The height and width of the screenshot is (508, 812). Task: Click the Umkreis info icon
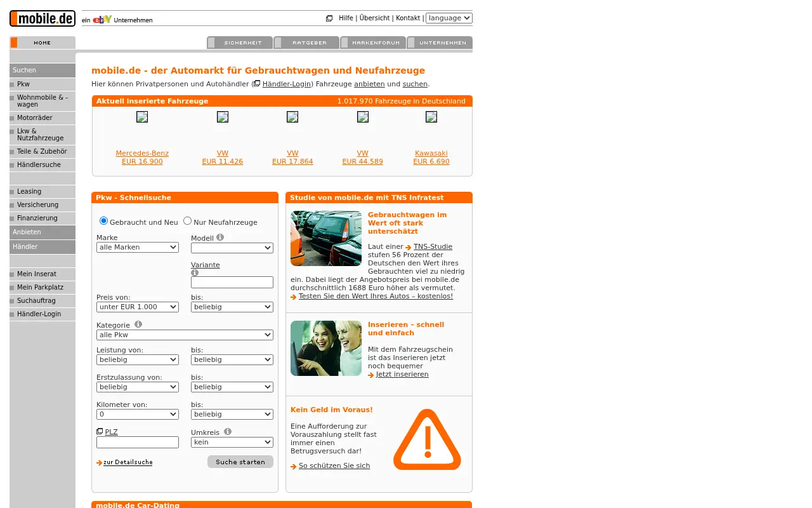pos(228,432)
